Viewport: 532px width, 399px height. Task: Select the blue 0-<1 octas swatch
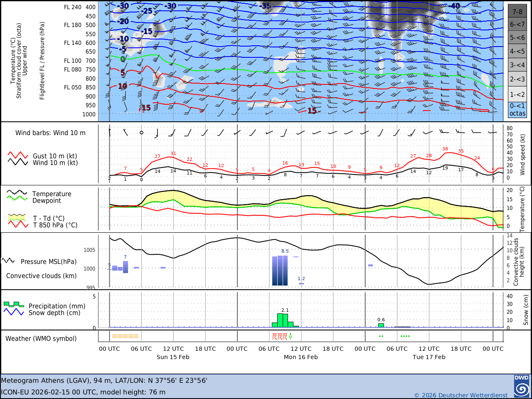pyautogui.click(x=517, y=110)
